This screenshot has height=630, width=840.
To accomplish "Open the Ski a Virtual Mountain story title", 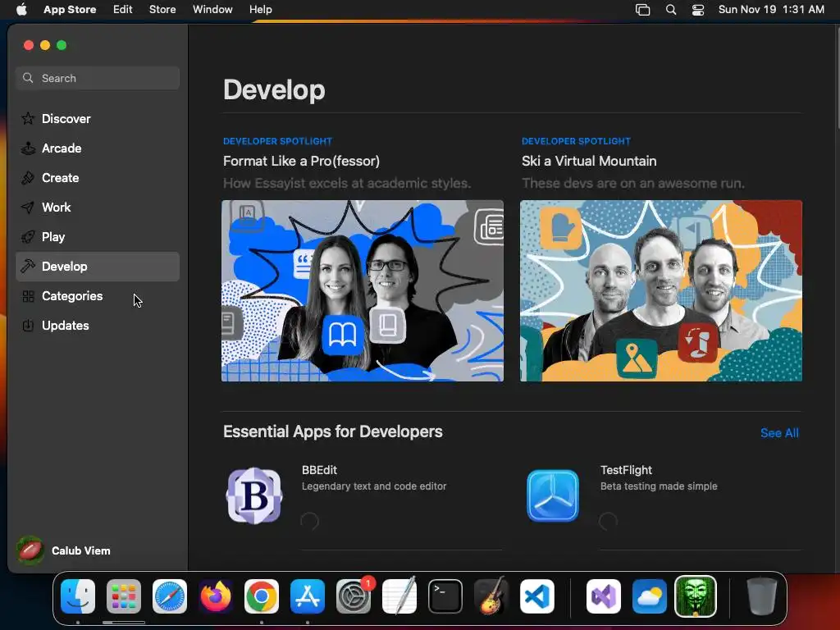I will click(x=589, y=161).
